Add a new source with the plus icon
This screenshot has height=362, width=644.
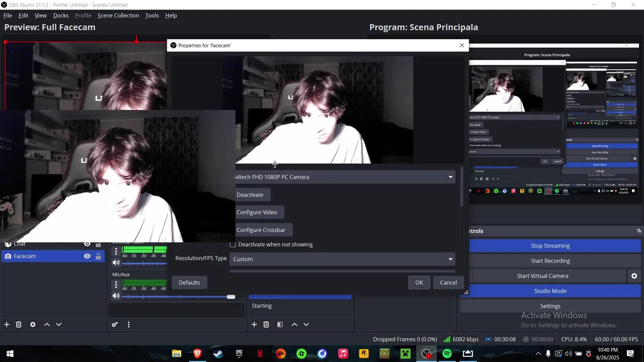tap(7, 325)
